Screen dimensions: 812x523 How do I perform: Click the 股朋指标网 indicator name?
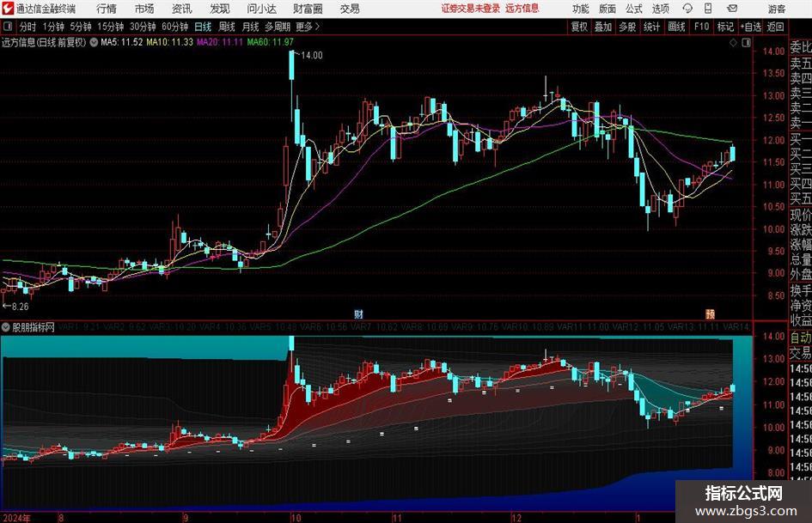pyautogui.click(x=34, y=327)
